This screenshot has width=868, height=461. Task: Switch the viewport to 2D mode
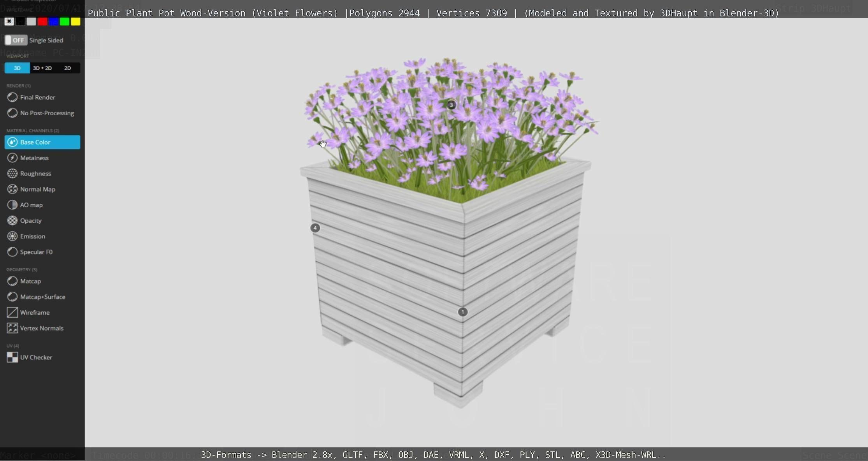[x=67, y=68]
